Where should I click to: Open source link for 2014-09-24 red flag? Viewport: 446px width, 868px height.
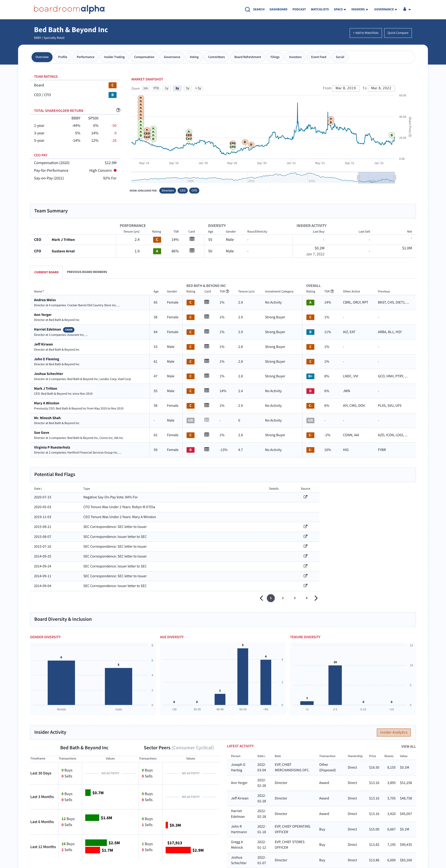point(305,566)
